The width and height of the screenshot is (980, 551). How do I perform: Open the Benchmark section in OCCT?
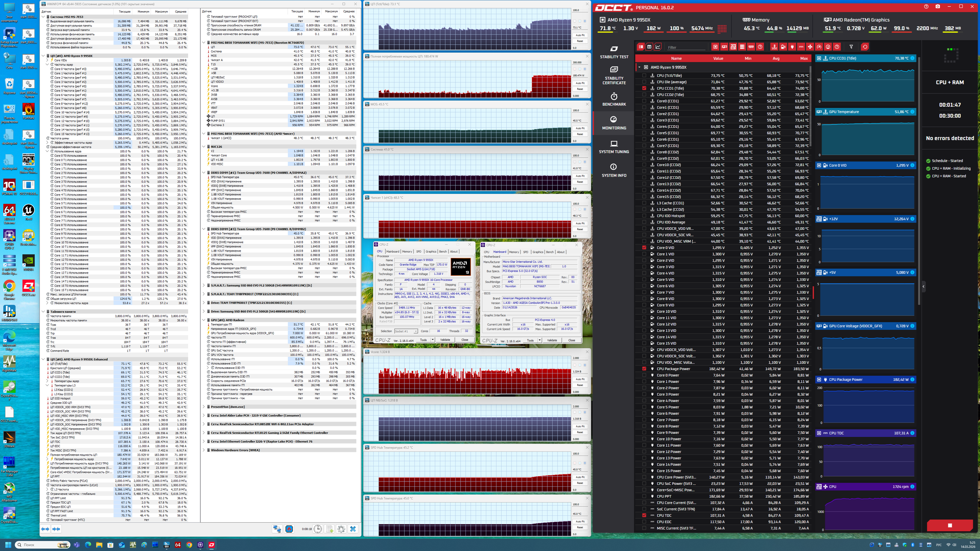[x=613, y=99]
